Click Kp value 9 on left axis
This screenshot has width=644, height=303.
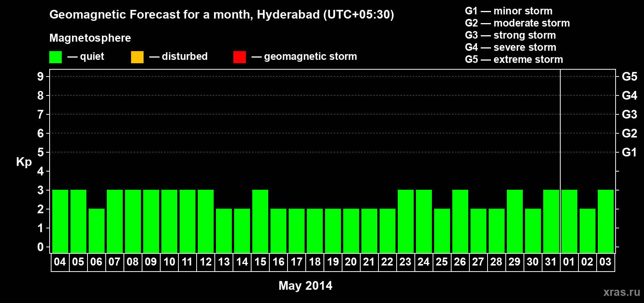click(x=41, y=77)
